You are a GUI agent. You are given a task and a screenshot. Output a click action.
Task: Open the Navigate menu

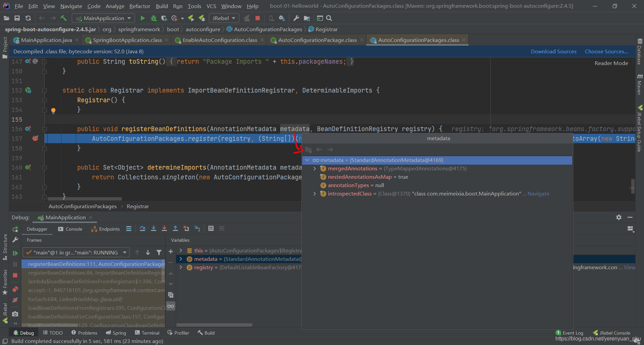tap(71, 6)
